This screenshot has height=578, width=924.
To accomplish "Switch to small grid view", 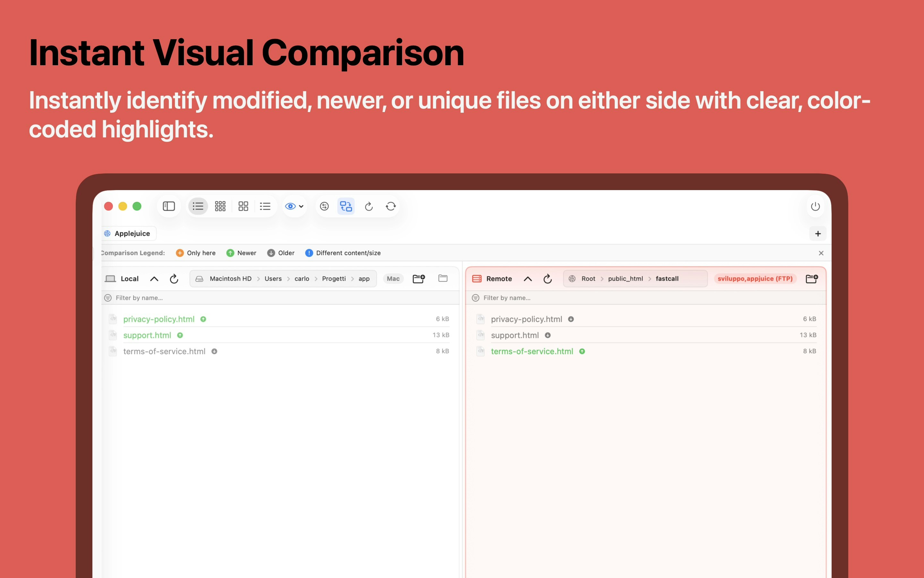I will [220, 206].
